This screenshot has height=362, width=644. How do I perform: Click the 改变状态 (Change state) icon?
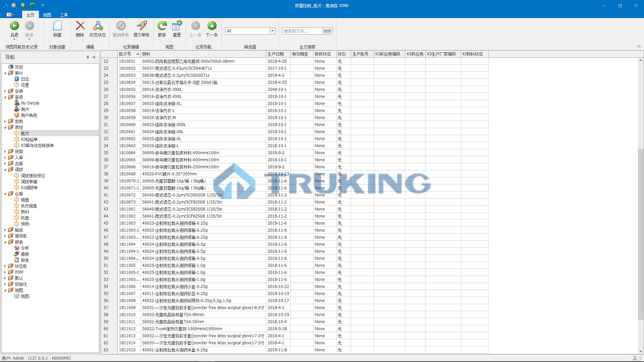(98, 26)
